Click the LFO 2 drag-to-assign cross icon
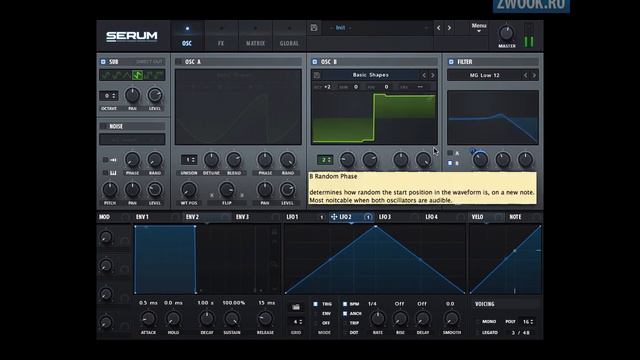This screenshot has width=640, height=360. pyautogui.click(x=334, y=217)
